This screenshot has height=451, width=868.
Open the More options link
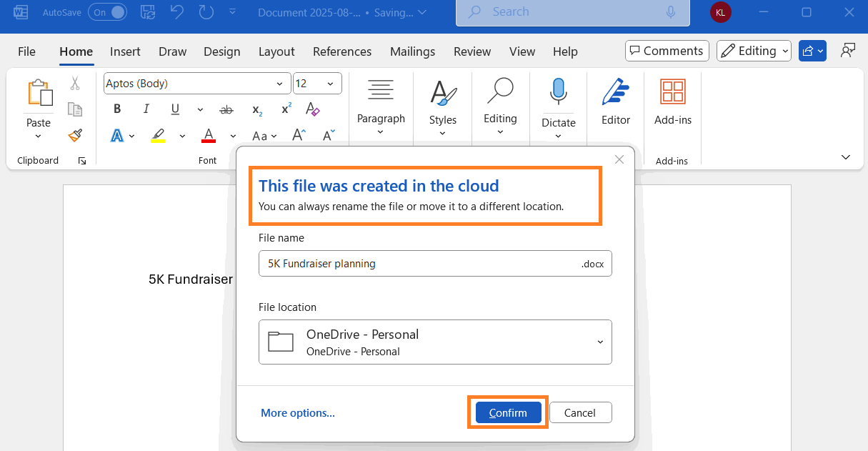tap(297, 412)
